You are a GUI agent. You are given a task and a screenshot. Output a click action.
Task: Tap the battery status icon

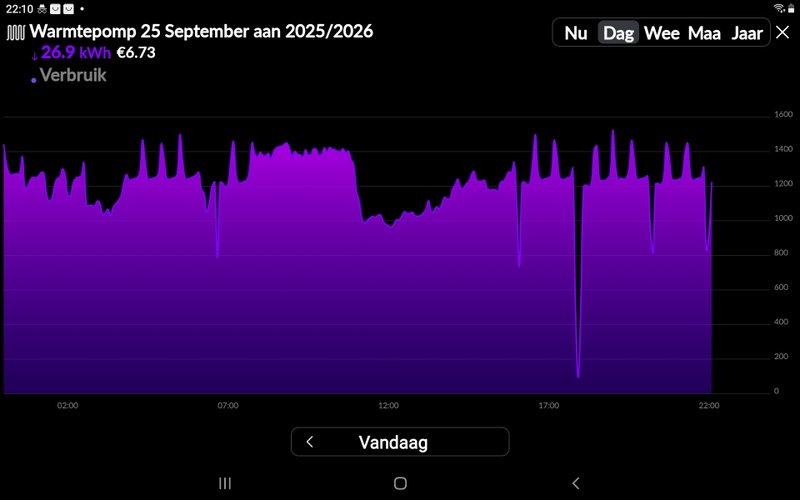coord(791,9)
